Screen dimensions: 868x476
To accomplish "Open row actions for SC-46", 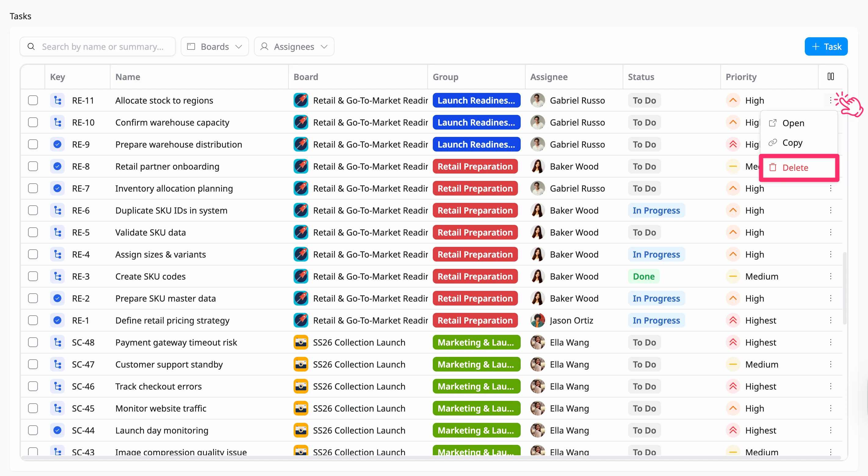I will [830, 386].
